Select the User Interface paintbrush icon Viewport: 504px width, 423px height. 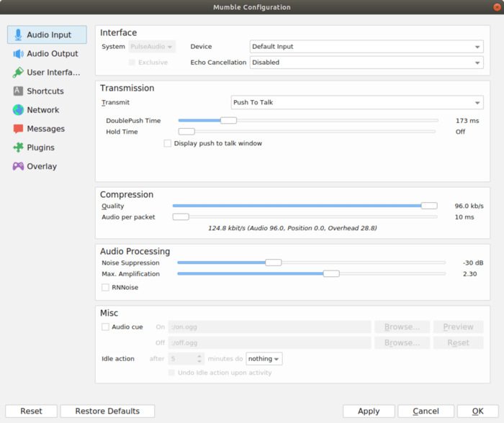18,73
